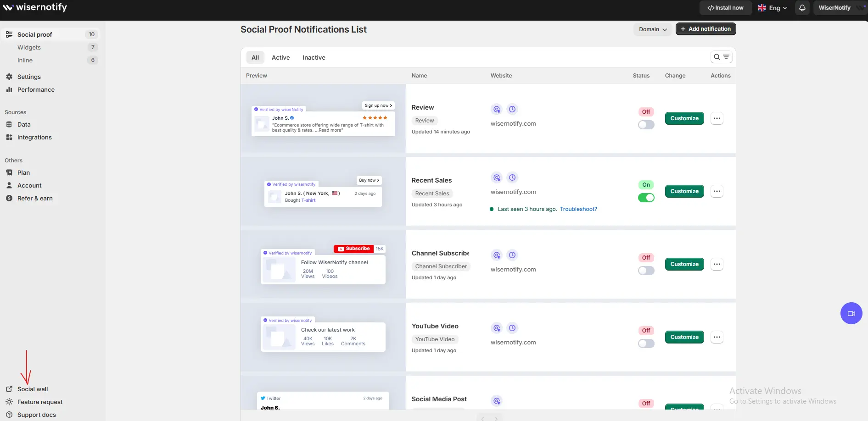Open the notifications bell icon
Screen dimensions: 868x421
coord(802,8)
